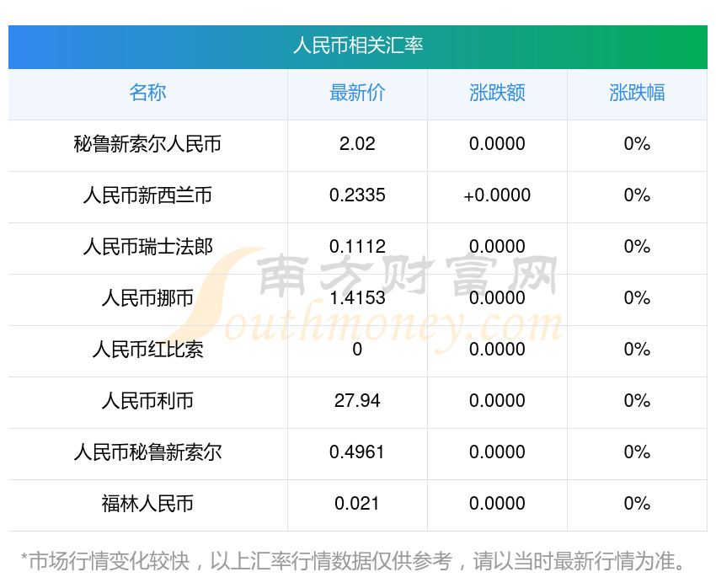Click 涨跌幅 0% in 秘鲁新索尔人民币 row
This screenshot has width=716, height=588.
click(x=637, y=144)
